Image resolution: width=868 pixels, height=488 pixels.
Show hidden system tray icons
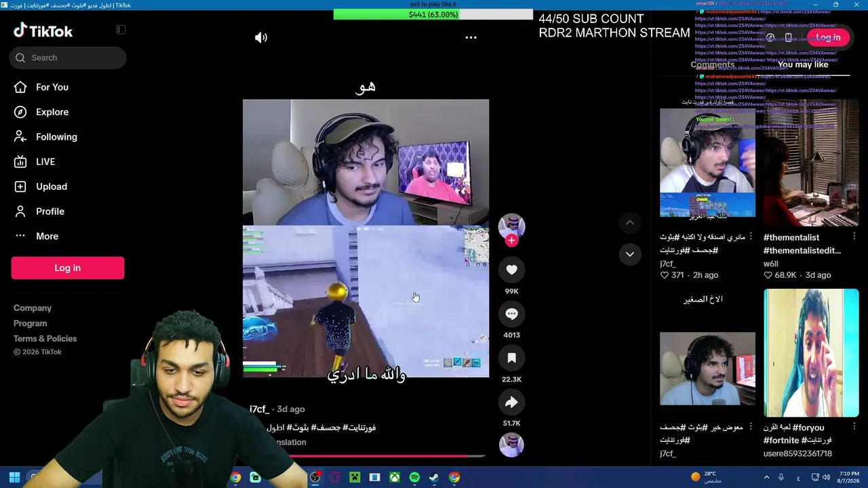click(x=767, y=477)
